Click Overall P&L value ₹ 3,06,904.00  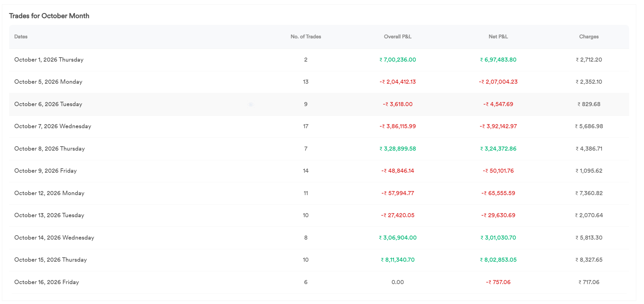click(398, 238)
